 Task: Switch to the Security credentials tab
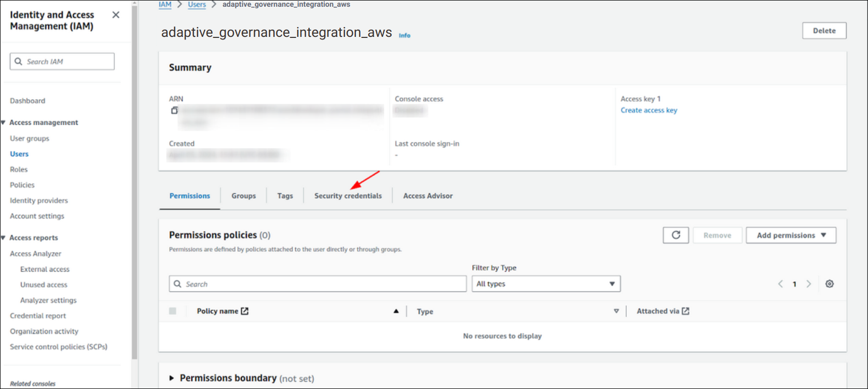348,196
